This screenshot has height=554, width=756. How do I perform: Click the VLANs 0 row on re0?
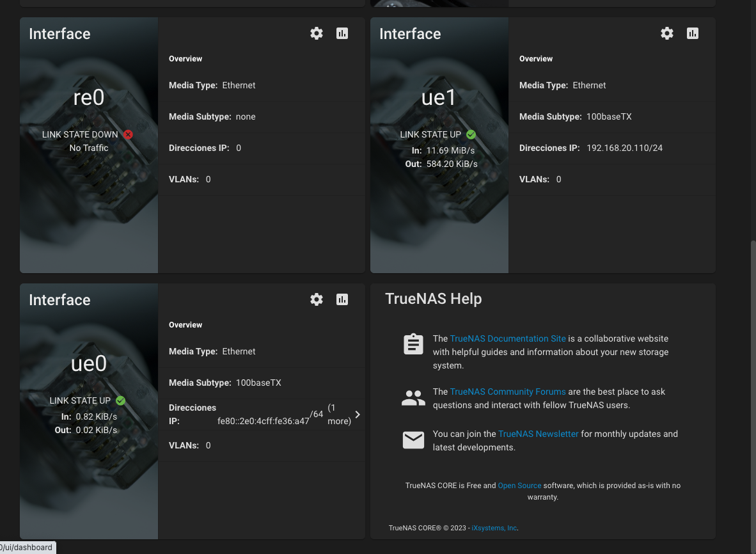tap(262, 179)
